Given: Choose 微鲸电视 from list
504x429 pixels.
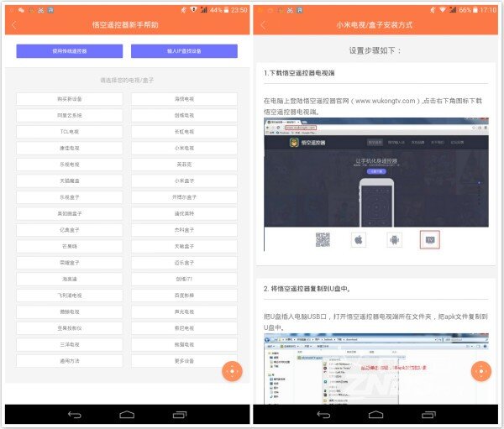Looking at the screenshot, I should 70,312.
